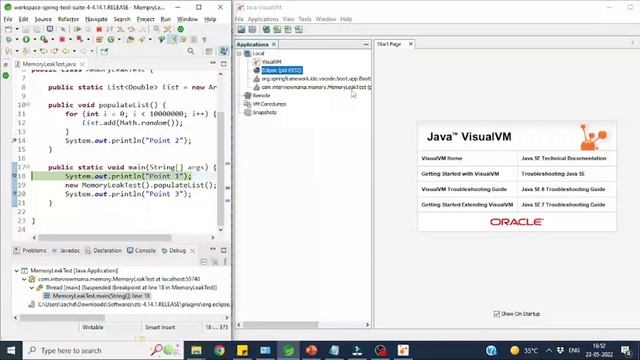Click the Save icon in Eclipse toolbar
640x360 pixels.
(25, 29)
